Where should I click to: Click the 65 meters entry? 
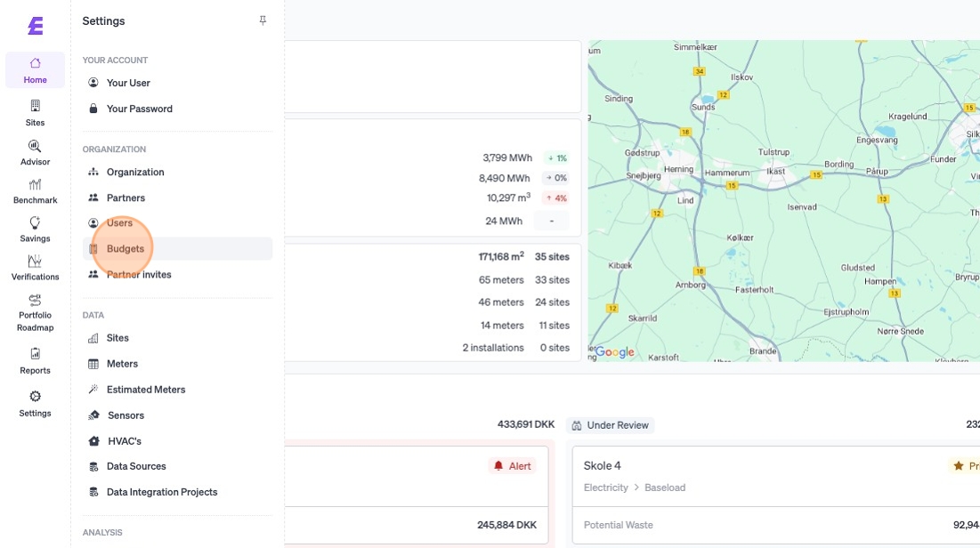point(501,280)
